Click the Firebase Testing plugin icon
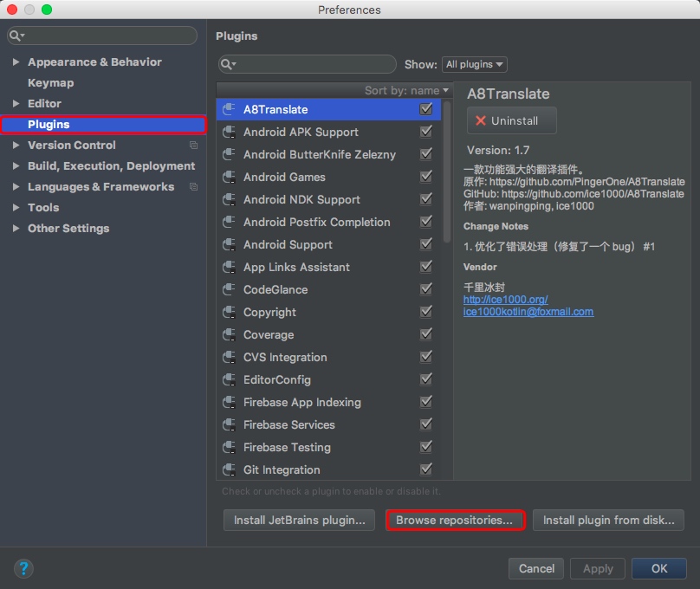This screenshot has width=700, height=589. 230,447
